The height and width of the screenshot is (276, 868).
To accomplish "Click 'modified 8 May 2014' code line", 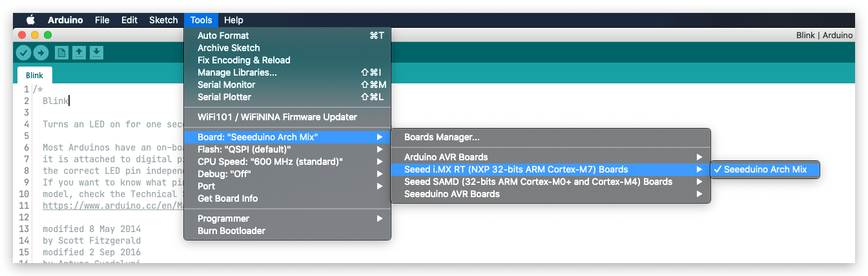I will point(92,229).
